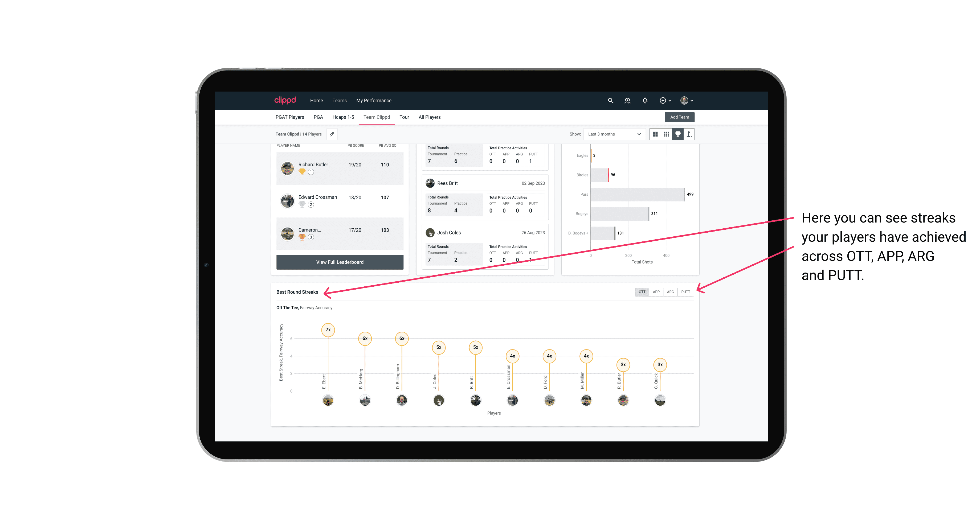Select the PUTT streak filter icon
980x527 pixels.
pyautogui.click(x=686, y=291)
